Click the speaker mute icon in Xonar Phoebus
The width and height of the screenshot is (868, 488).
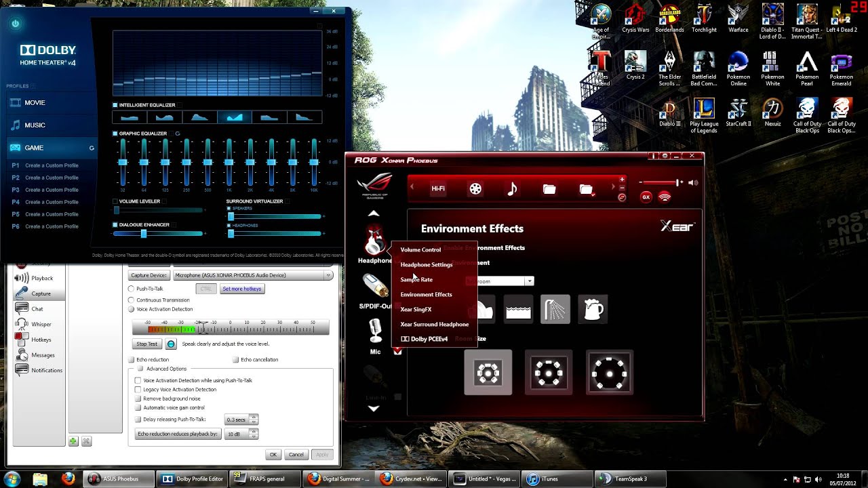point(693,182)
